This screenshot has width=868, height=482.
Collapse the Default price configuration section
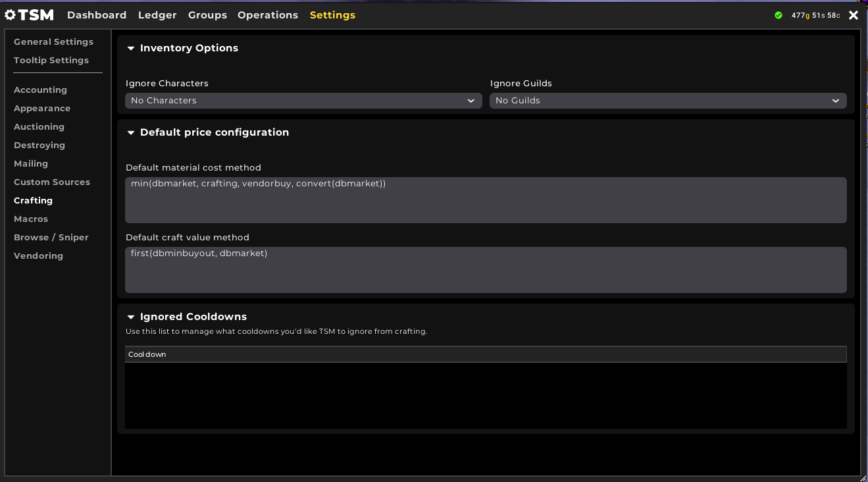131,132
